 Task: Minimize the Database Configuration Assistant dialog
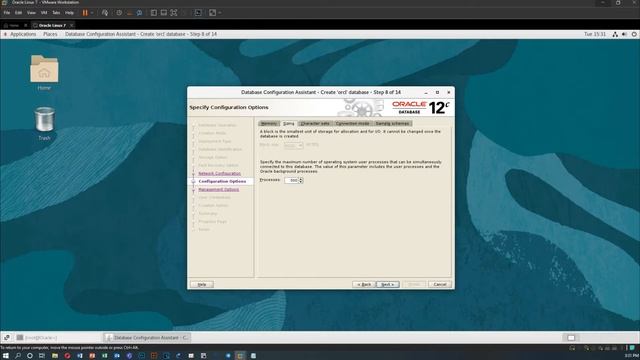tap(426, 93)
